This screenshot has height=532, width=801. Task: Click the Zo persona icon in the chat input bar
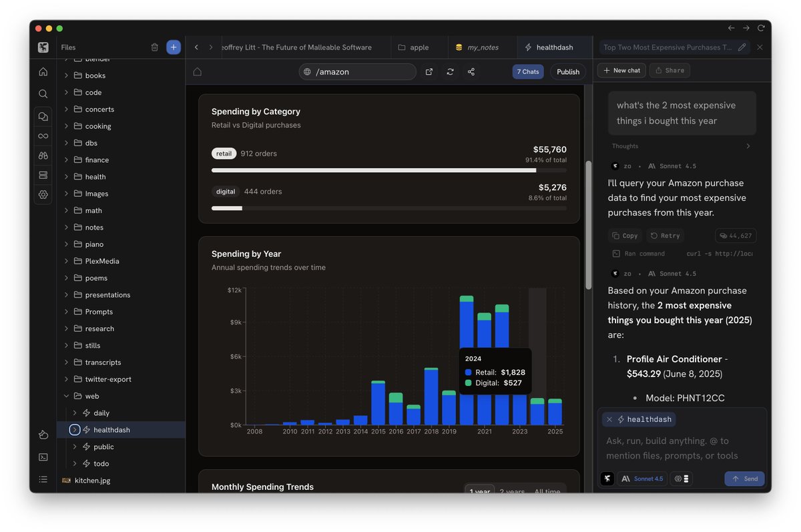click(x=607, y=479)
